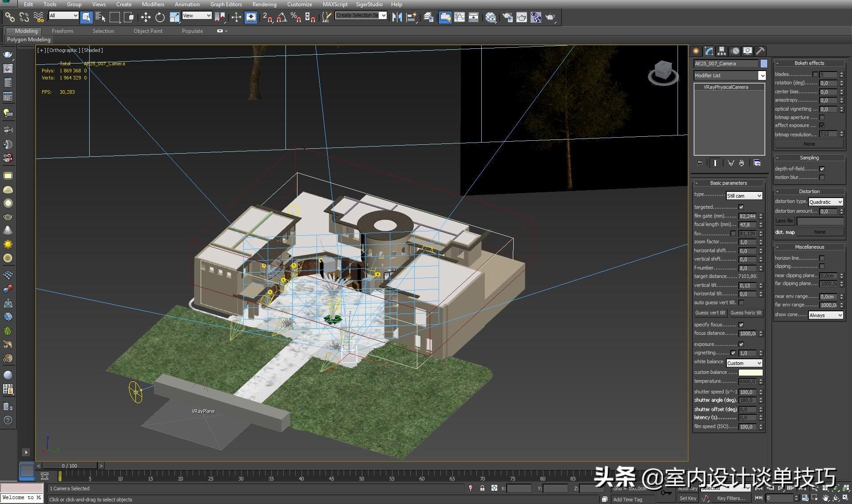The height and width of the screenshot is (504, 852).
Task: Activate the Select and Rotate tool
Action: tap(160, 17)
